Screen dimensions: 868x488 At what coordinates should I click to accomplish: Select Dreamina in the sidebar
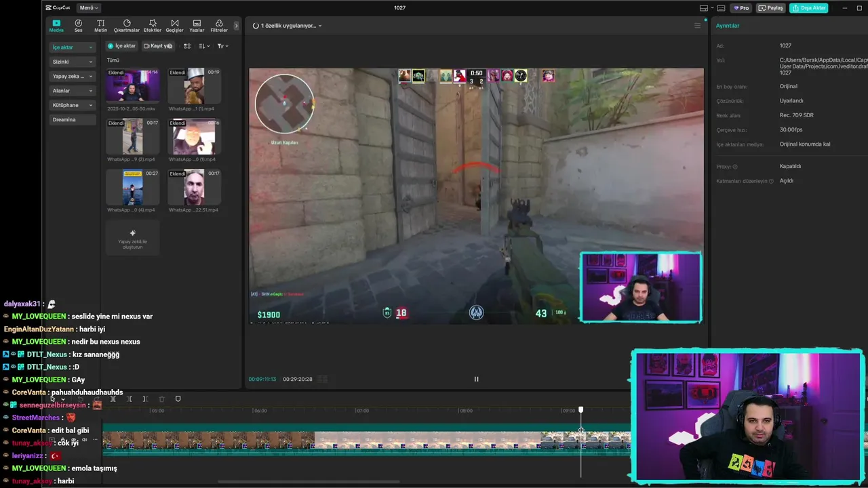click(x=72, y=119)
